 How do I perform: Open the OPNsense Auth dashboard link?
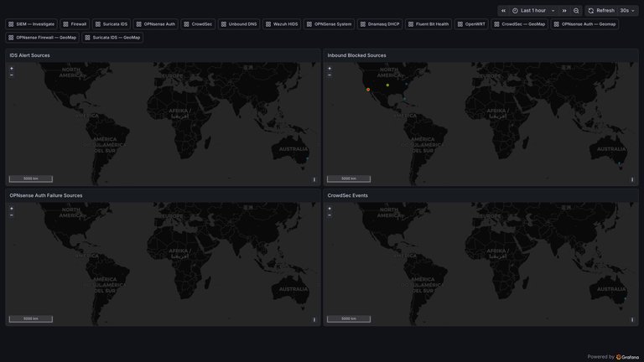pyautogui.click(x=156, y=24)
